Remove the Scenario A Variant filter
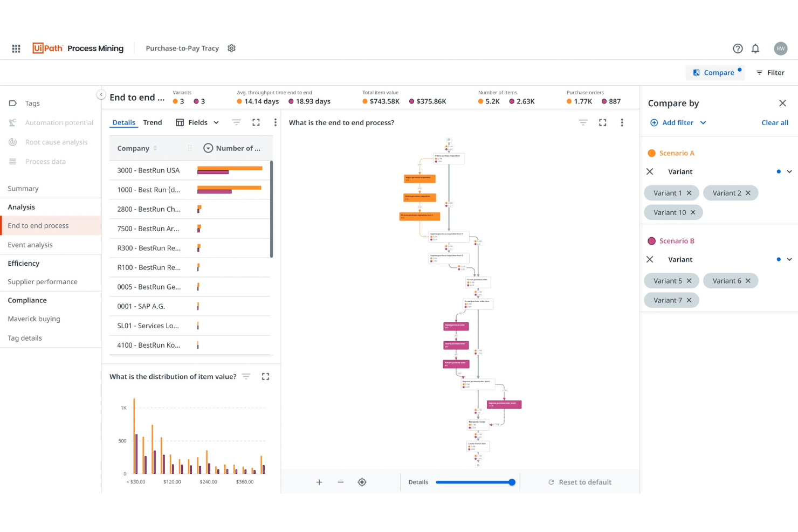The image size is (798, 532). (x=650, y=171)
